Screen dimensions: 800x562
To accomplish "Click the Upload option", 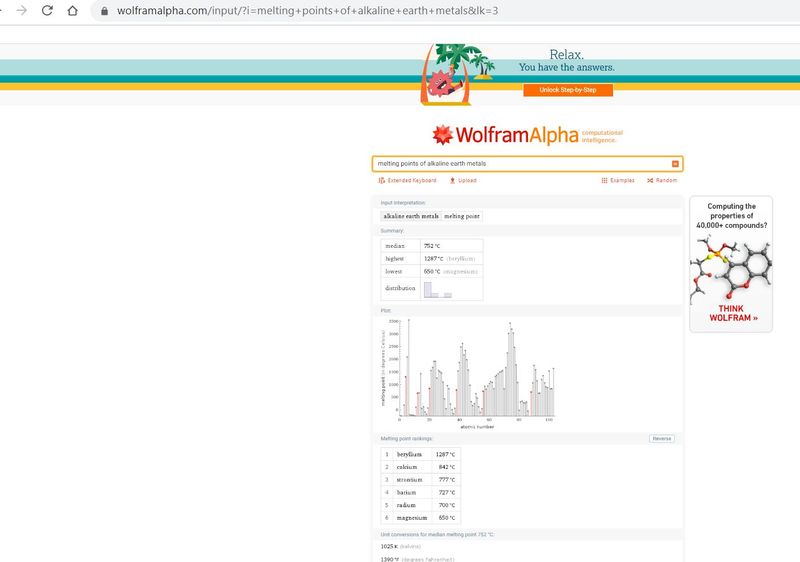I will click(463, 180).
